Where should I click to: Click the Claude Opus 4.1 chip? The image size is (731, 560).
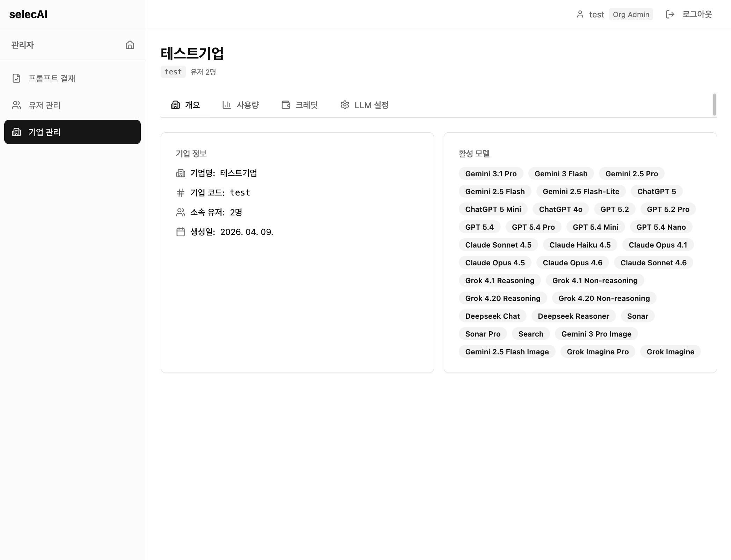(658, 245)
